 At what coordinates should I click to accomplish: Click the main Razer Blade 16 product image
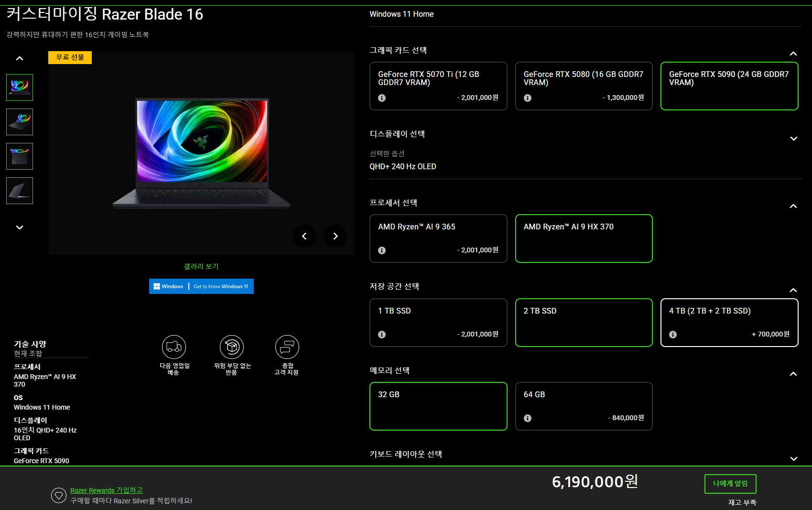click(201, 153)
